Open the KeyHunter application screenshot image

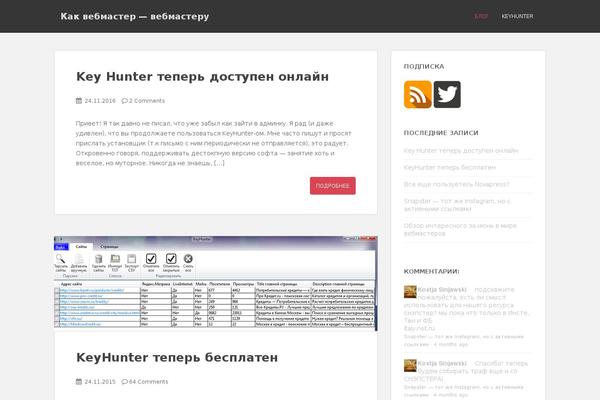coord(215,283)
